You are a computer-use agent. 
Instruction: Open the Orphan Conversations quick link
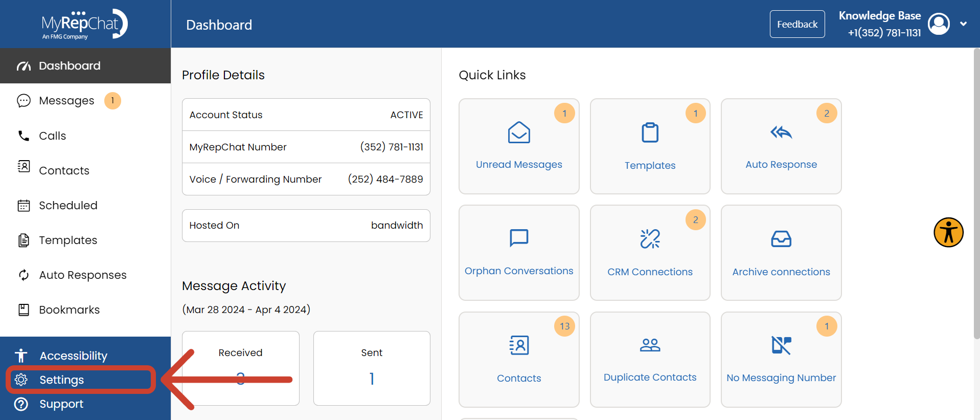519,253
